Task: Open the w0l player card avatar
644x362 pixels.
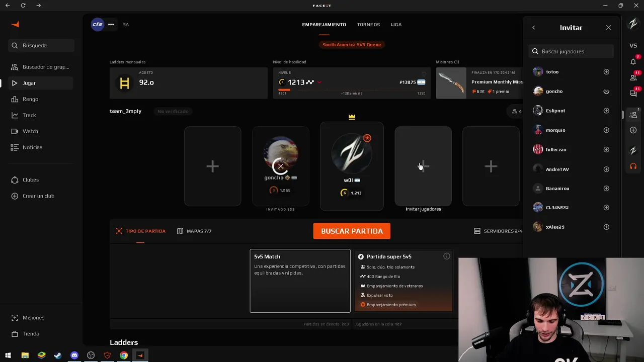Action: [x=352, y=154]
